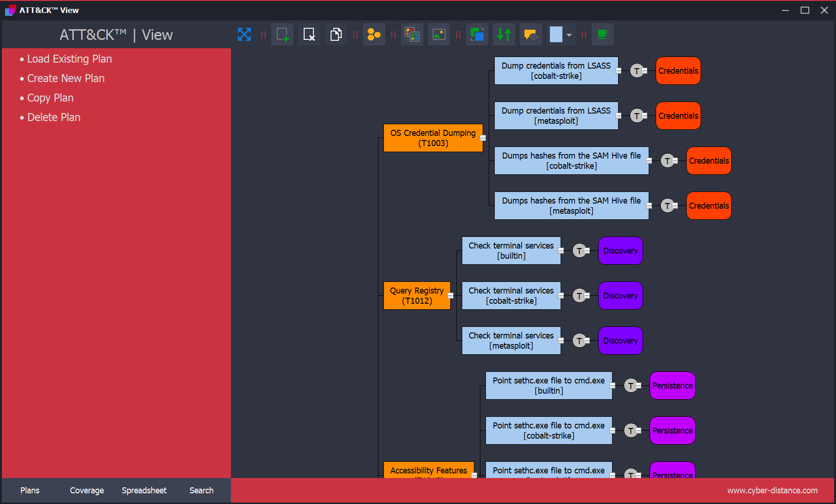The height and width of the screenshot is (504, 836).
Task: Click Discovery tag of Check terminal services [builtin]
Action: click(620, 250)
